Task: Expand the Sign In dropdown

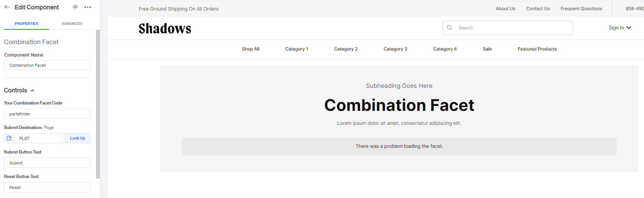Action: pyautogui.click(x=620, y=28)
